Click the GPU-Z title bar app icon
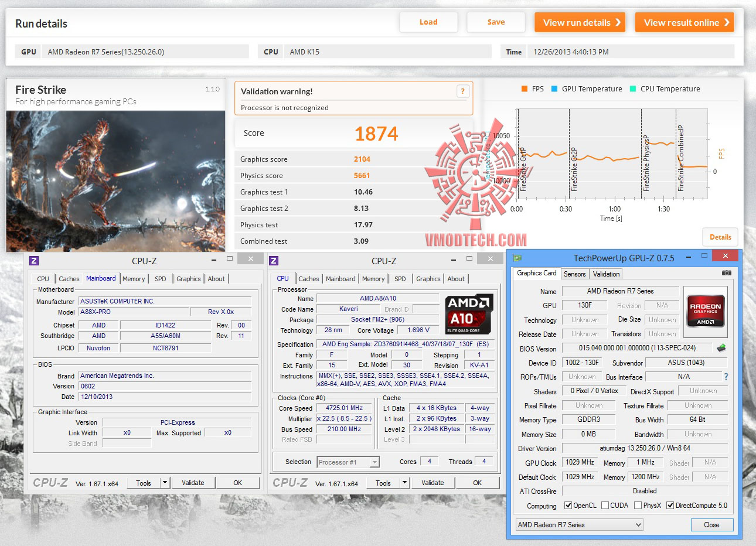This screenshot has height=546, width=756. tap(517, 258)
